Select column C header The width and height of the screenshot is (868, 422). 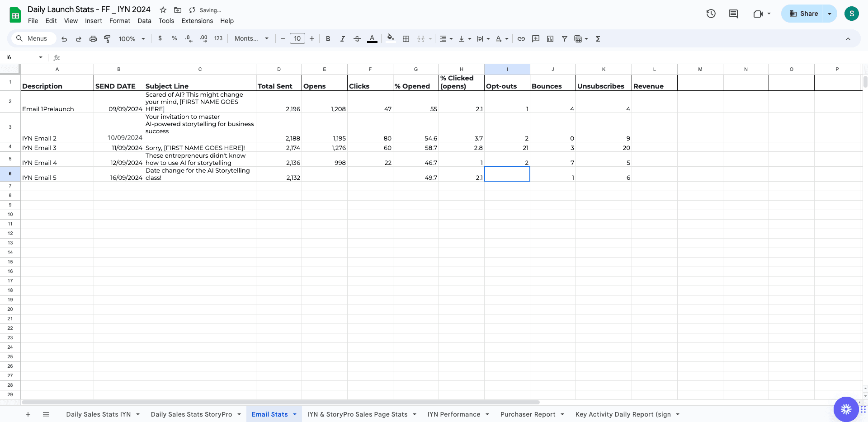point(200,69)
